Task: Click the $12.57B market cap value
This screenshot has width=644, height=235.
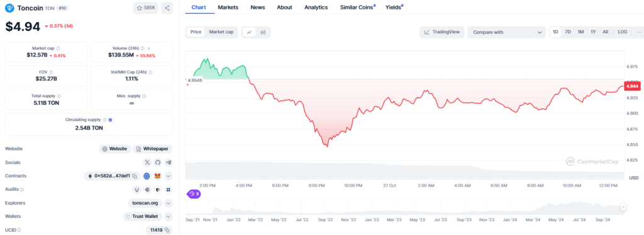Action: click(x=36, y=55)
